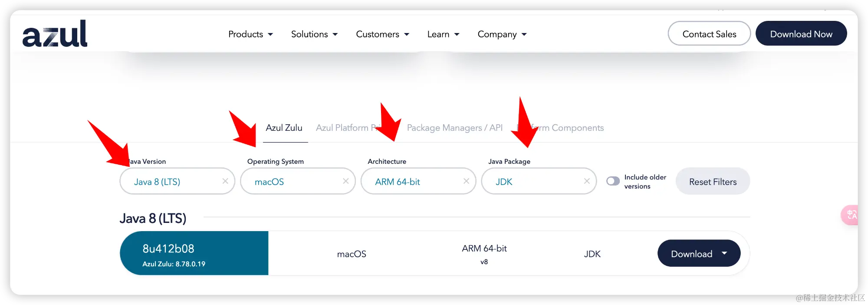The width and height of the screenshot is (868, 305).
Task: Switch to the Platform Components tab
Action: 560,128
